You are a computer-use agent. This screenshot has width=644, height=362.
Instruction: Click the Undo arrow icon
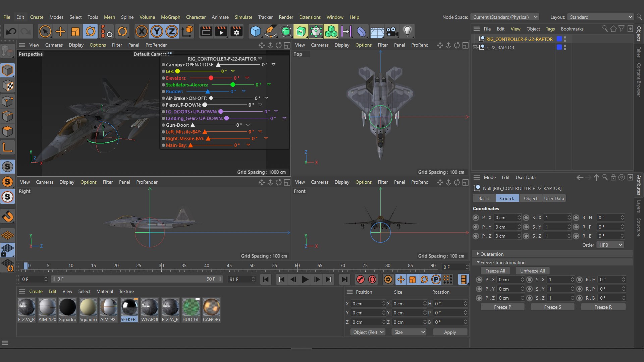click(x=11, y=32)
